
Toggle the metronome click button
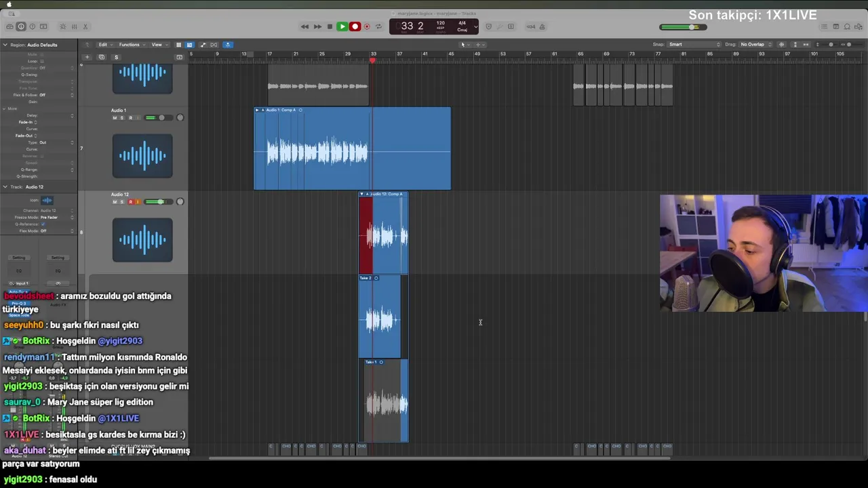[542, 26]
